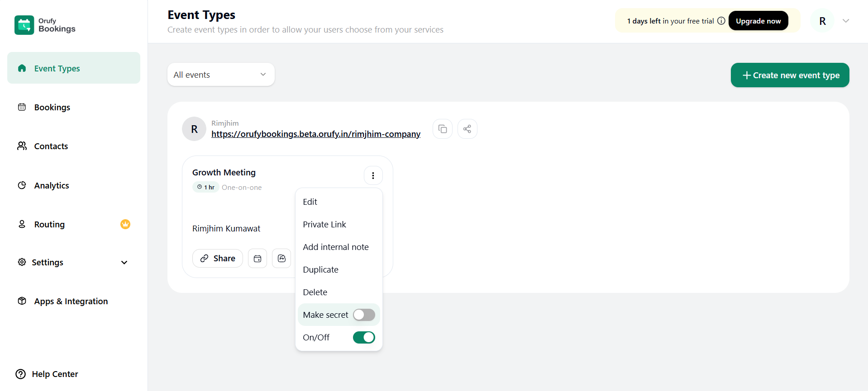Click the Share button on Growth Meeting
Viewport: 868px width, 391px height.
click(218, 258)
